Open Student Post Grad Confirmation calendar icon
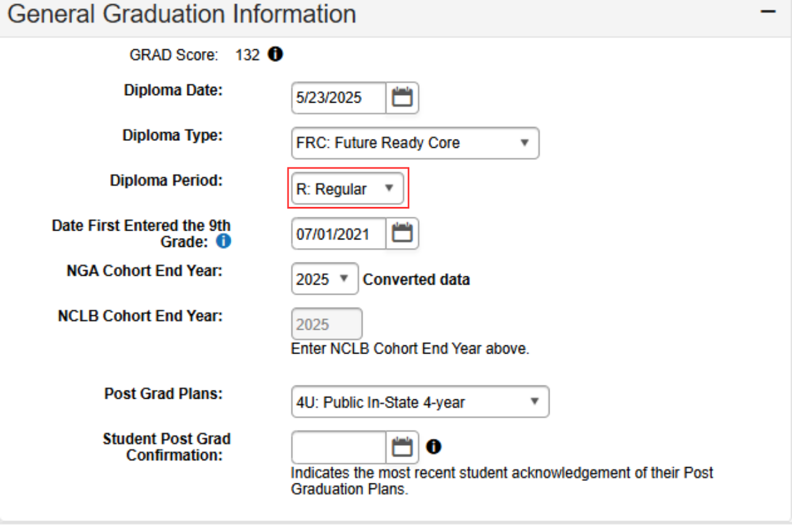Screen dimensions: 792x532 tap(402, 447)
